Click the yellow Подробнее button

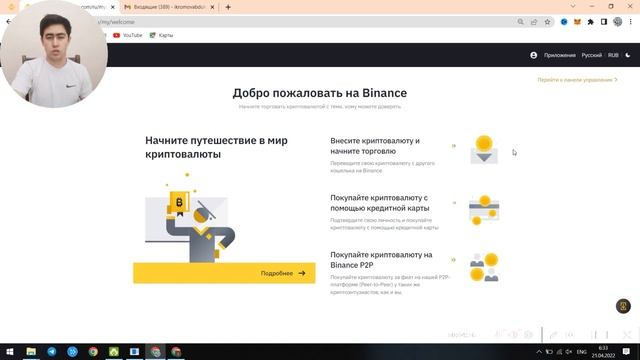click(x=224, y=273)
